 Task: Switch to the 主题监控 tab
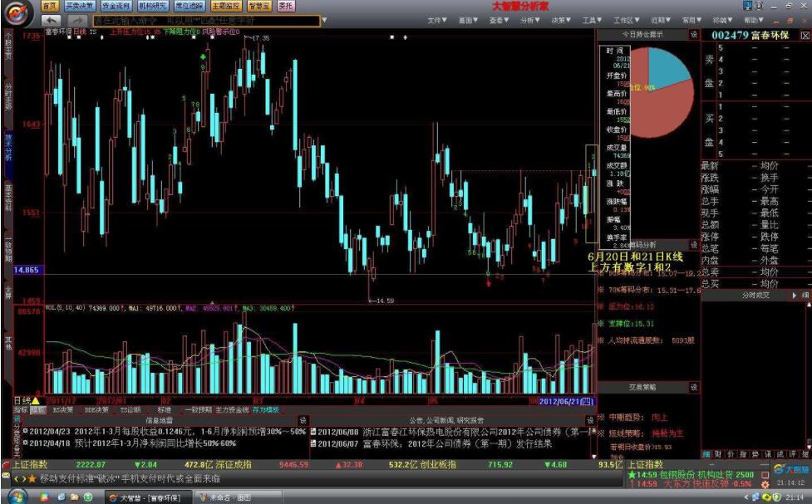click(226, 6)
